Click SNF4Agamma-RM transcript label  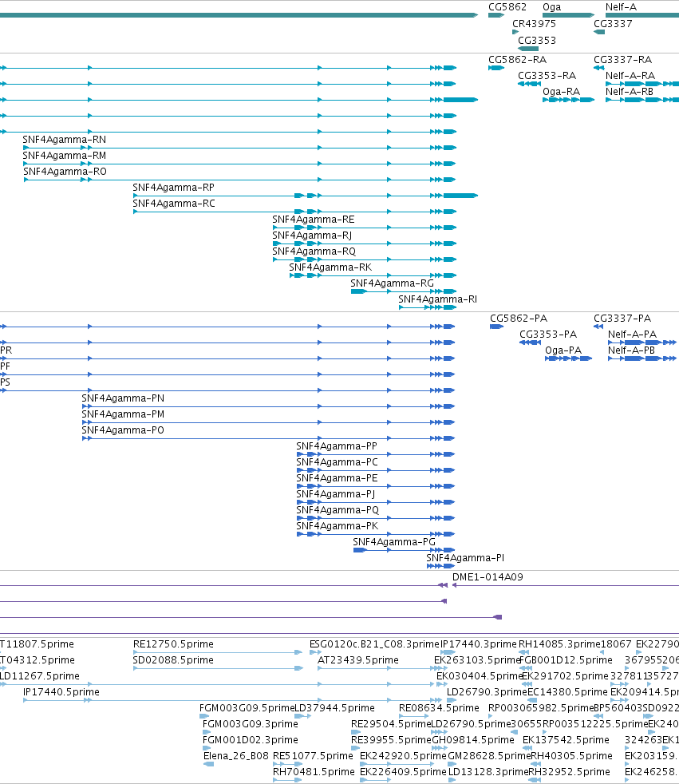64,156
